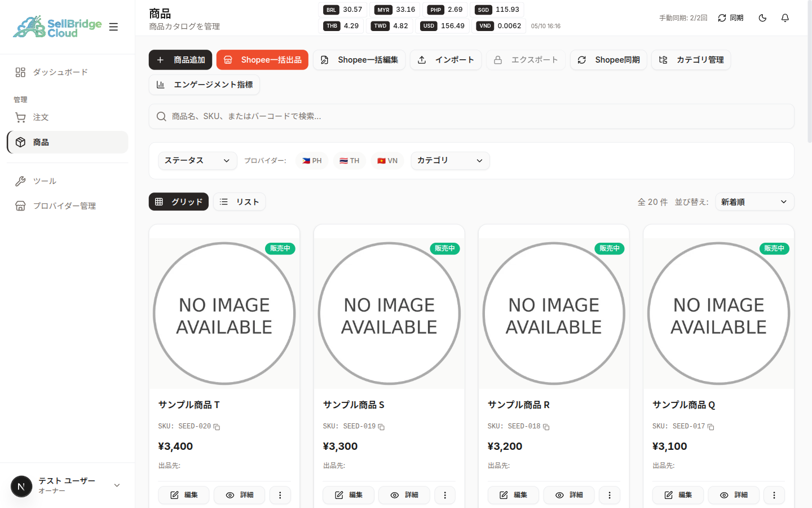Image resolution: width=812 pixels, height=508 pixels.
Task: Copy SKU SEED-018 icon
Action: pyautogui.click(x=546, y=427)
